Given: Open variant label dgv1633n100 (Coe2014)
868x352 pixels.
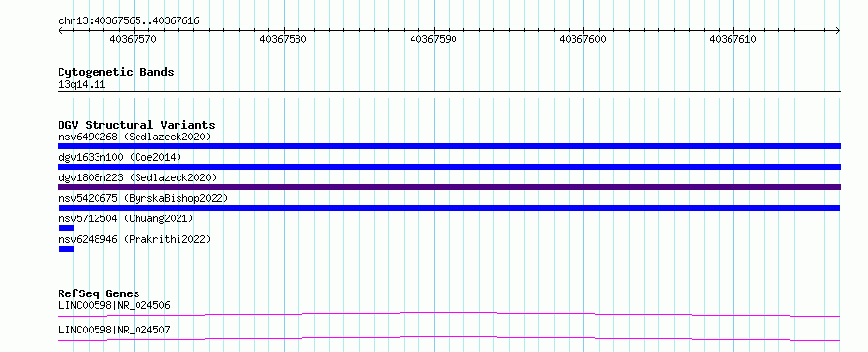Looking at the screenshot, I should [120, 157].
